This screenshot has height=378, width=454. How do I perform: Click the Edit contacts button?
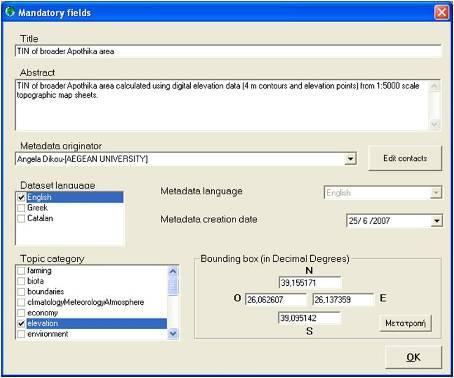[x=405, y=158]
